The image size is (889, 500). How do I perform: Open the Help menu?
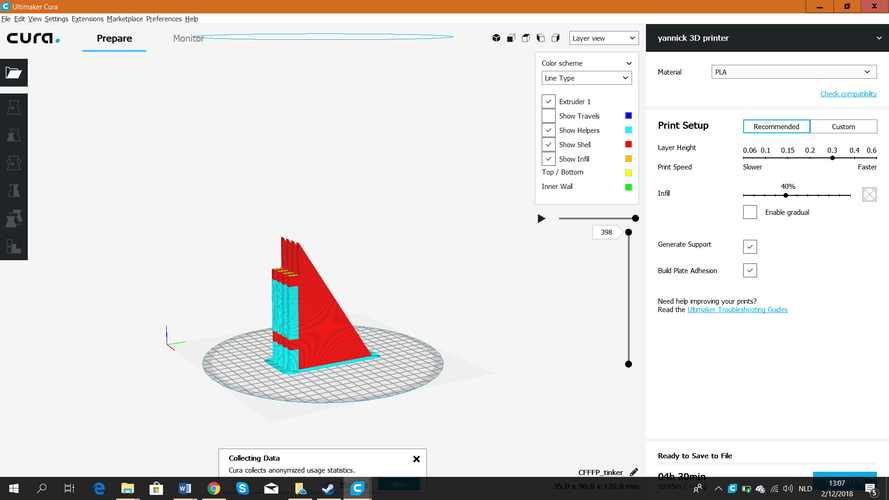192,19
